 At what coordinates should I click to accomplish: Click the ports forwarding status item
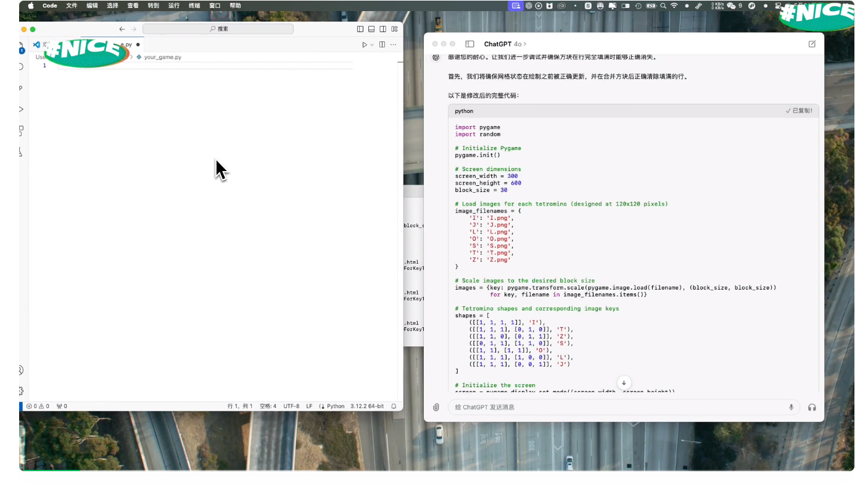coord(62,406)
